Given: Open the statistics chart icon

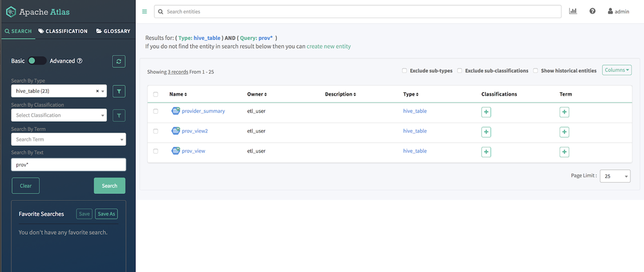Looking at the screenshot, I should point(573,12).
